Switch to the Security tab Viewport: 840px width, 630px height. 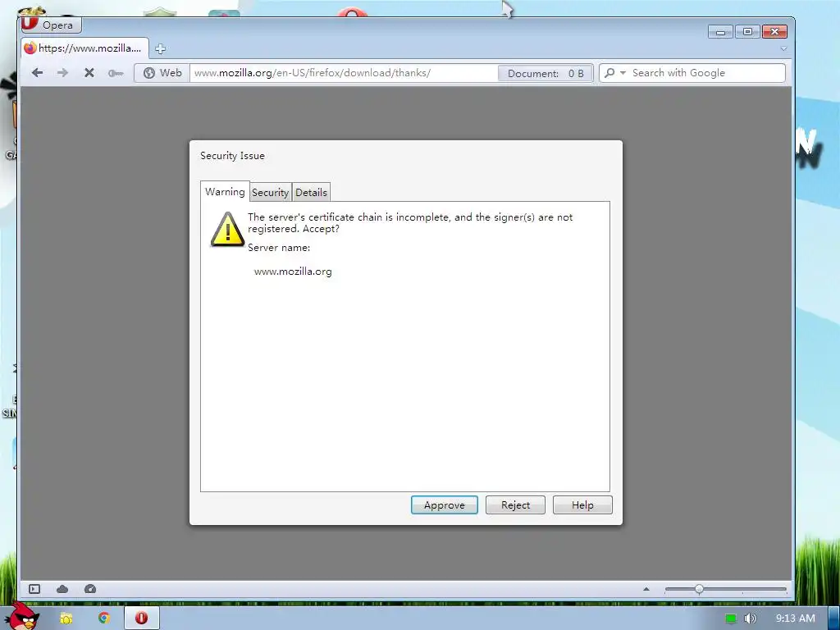click(x=271, y=192)
